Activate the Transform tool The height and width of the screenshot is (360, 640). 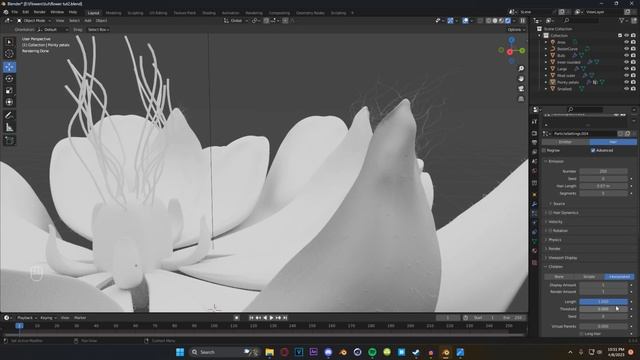[x=9, y=102]
